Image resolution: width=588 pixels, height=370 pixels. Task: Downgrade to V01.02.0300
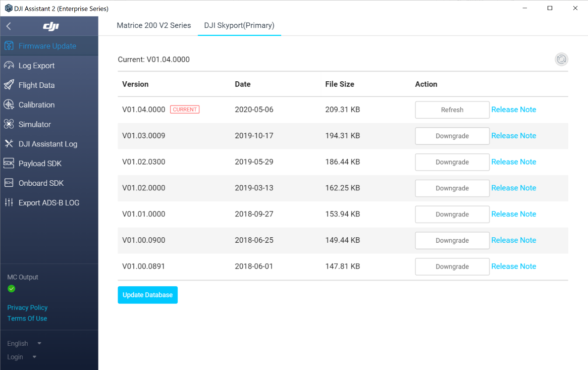point(452,162)
